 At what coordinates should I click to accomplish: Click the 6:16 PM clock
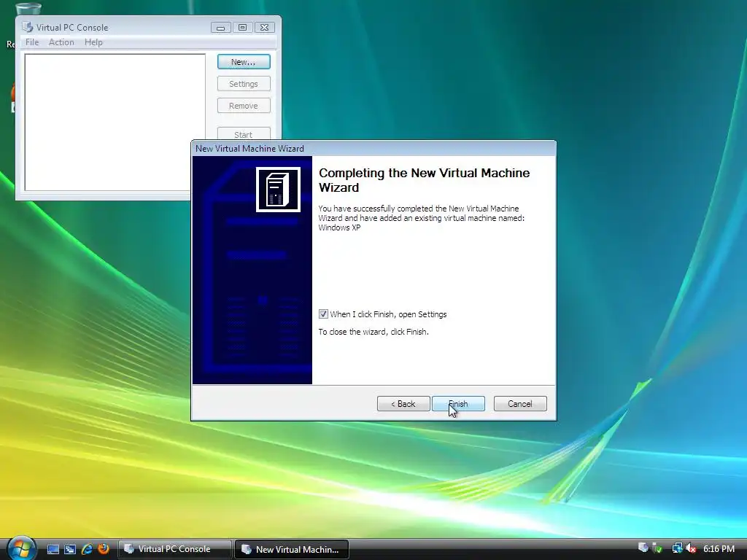(x=719, y=549)
